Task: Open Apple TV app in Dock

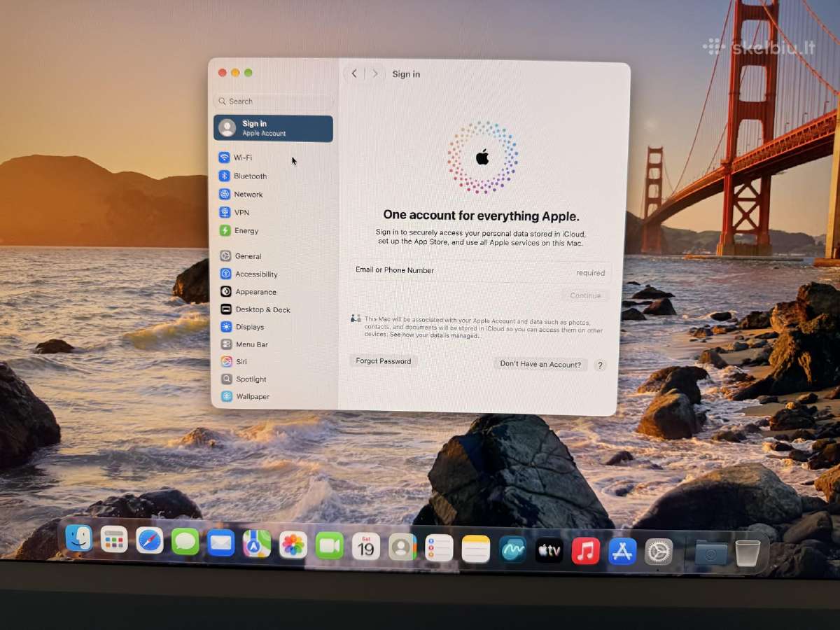Action: [x=549, y=551]
